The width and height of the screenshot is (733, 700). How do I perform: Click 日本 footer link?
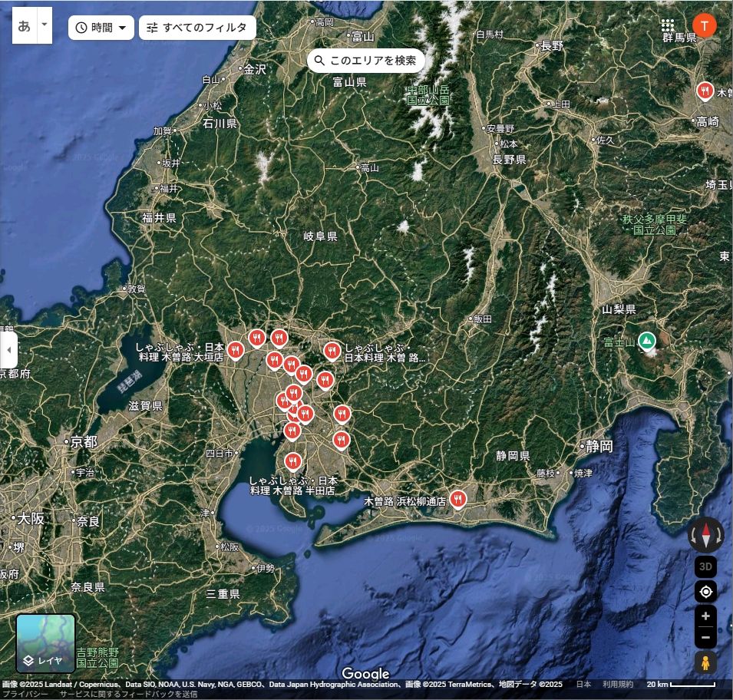click(583, 685)
